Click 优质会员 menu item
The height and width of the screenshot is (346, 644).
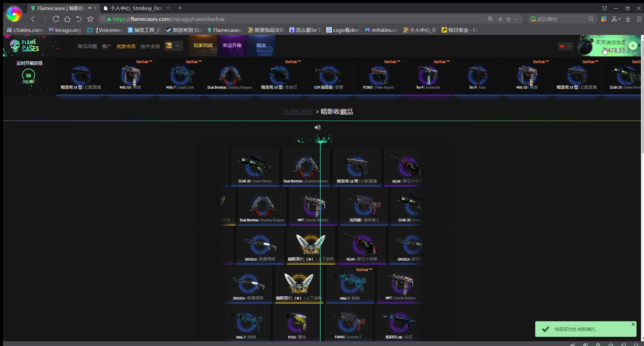pyautogui.click(x=126, y=46)
